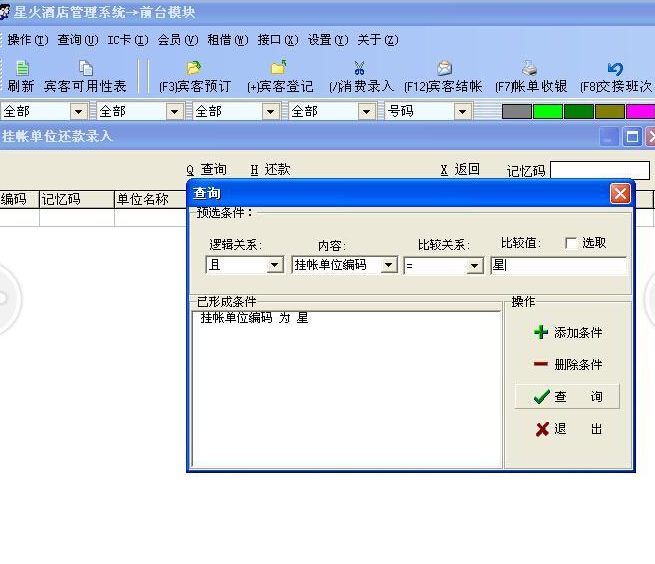The width and height of the screenshot is (655, 564).
Task: Select the gray status color swatch
Action: [x=517, y=112]
